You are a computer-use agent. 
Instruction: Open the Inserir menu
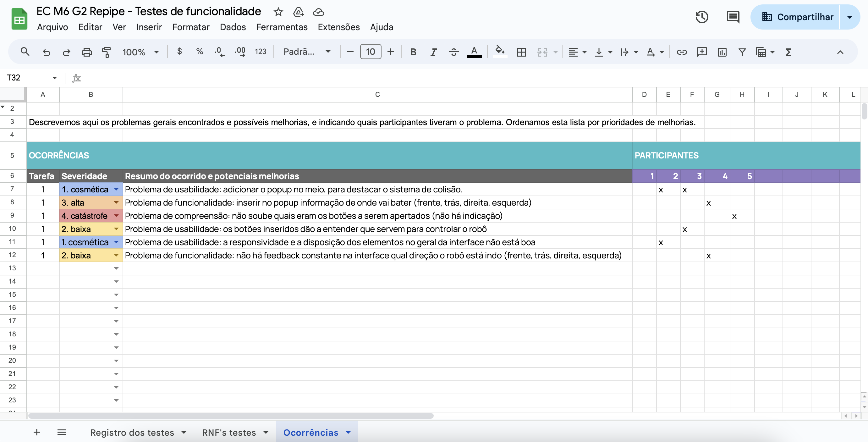click(149, 27)
